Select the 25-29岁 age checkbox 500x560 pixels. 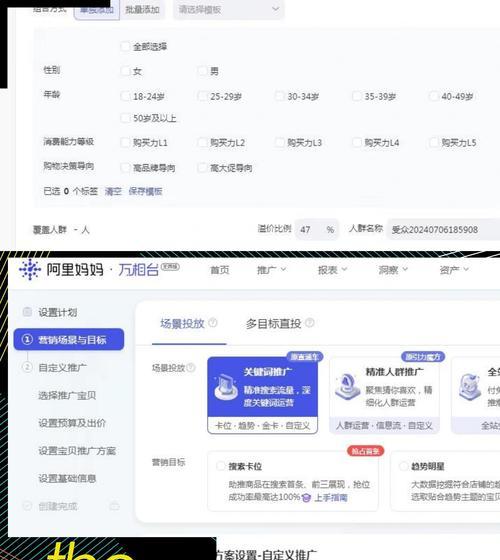tap(202, 96)
